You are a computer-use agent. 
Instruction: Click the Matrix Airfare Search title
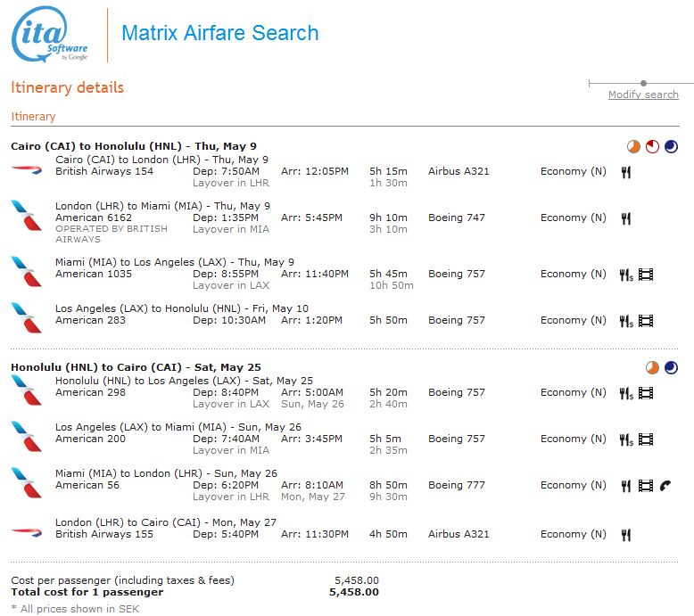[x=219, y=34]
